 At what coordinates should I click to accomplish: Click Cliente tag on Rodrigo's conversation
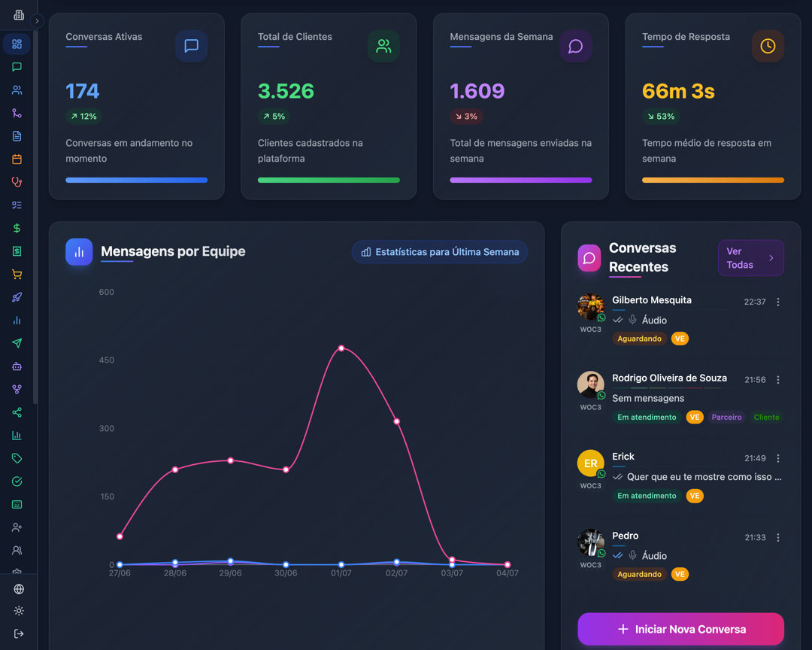[x=766, y=418]
